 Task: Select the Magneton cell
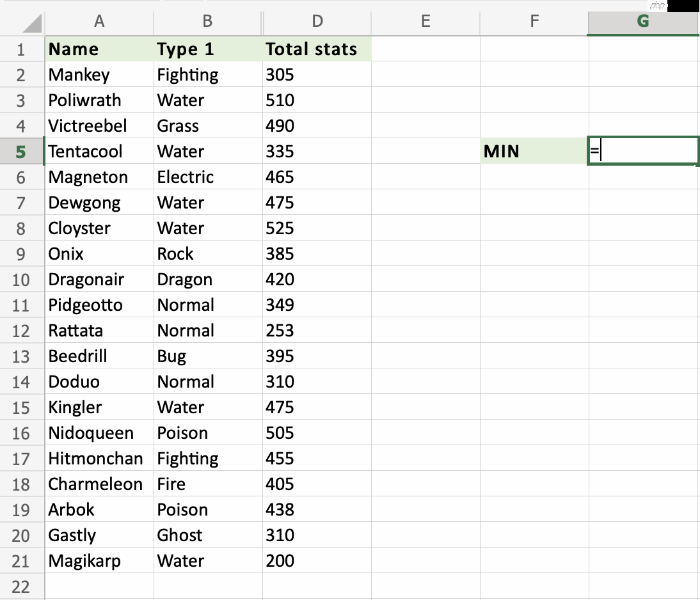click(99, 177)
